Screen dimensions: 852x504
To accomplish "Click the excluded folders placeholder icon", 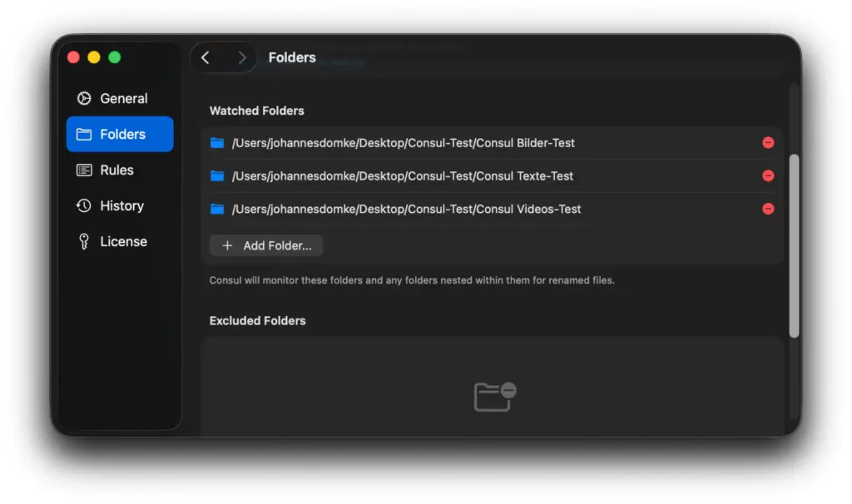I will [x=494, y=396].
